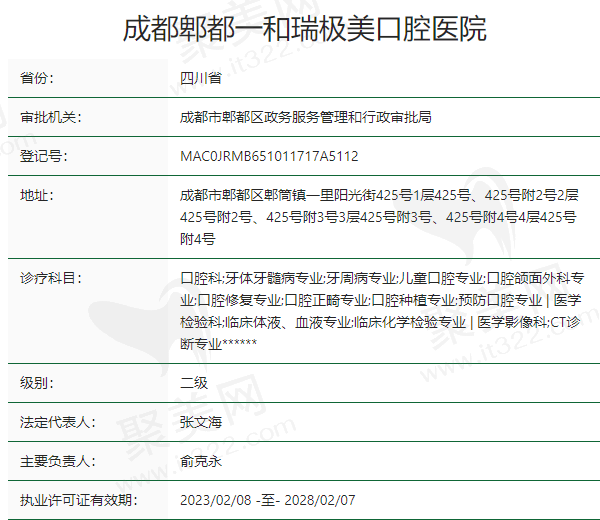The image size is (600, 520).
Task: Select the 地址 label
Action: (x=37, y=195)
